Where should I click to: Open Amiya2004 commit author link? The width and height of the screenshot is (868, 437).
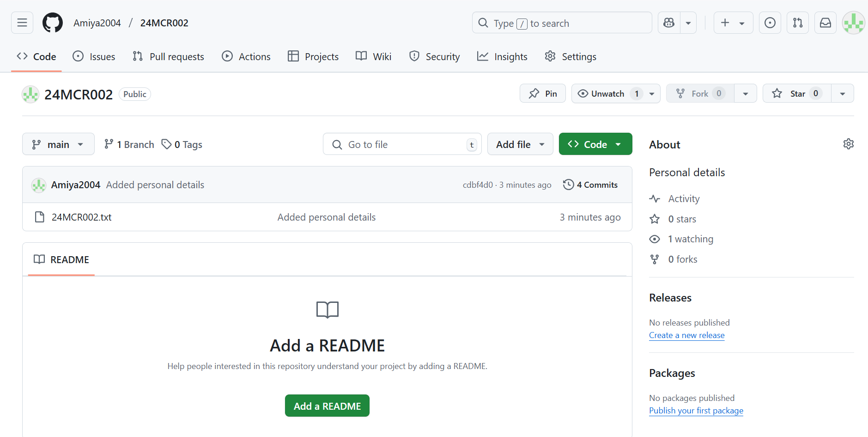(76, 185)
